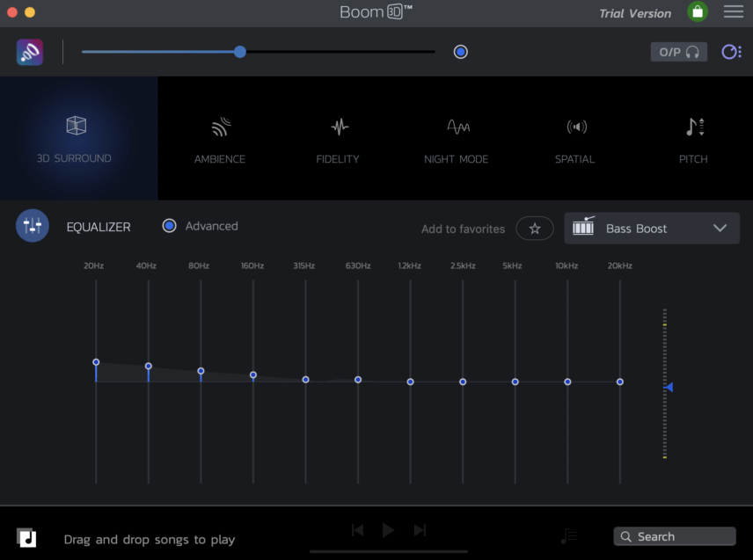Adjust the 20kHz band handle

click(x=620, y=382)
